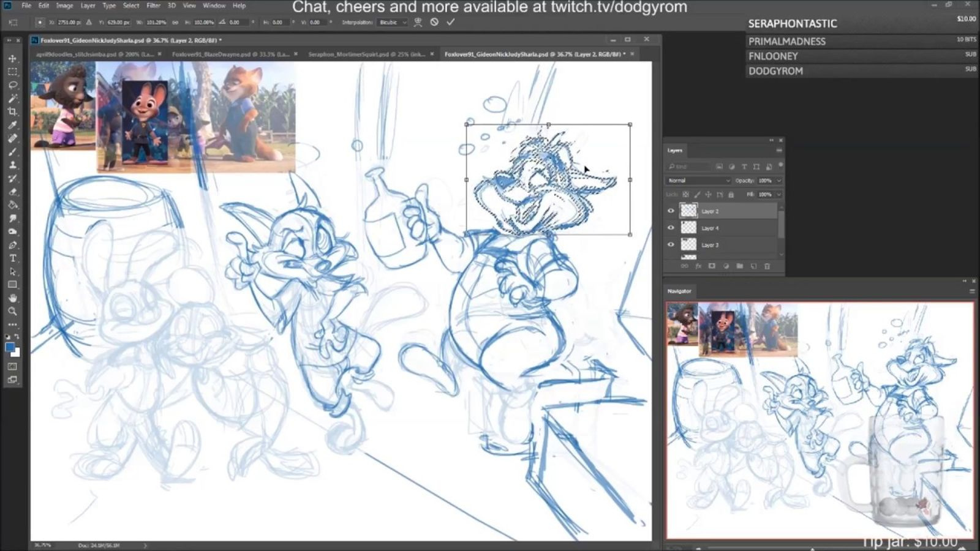Expand the tools panel to two columns
Image resolution: width=980 pixels, height=551 pixels.
pos(9,40)
